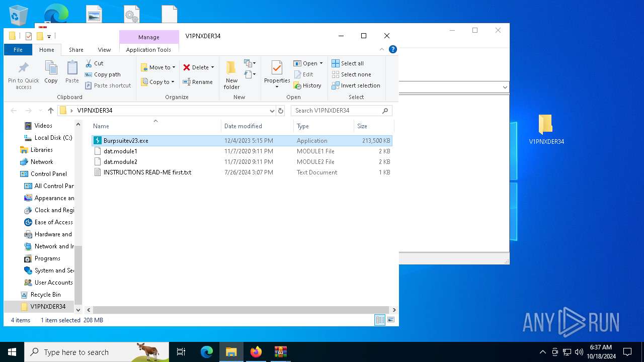The width and height of the screenshot is (644, 362).
Task: Select INSTRUCTIONS READ-ME first.txt
Action: [x=242, y=172]
